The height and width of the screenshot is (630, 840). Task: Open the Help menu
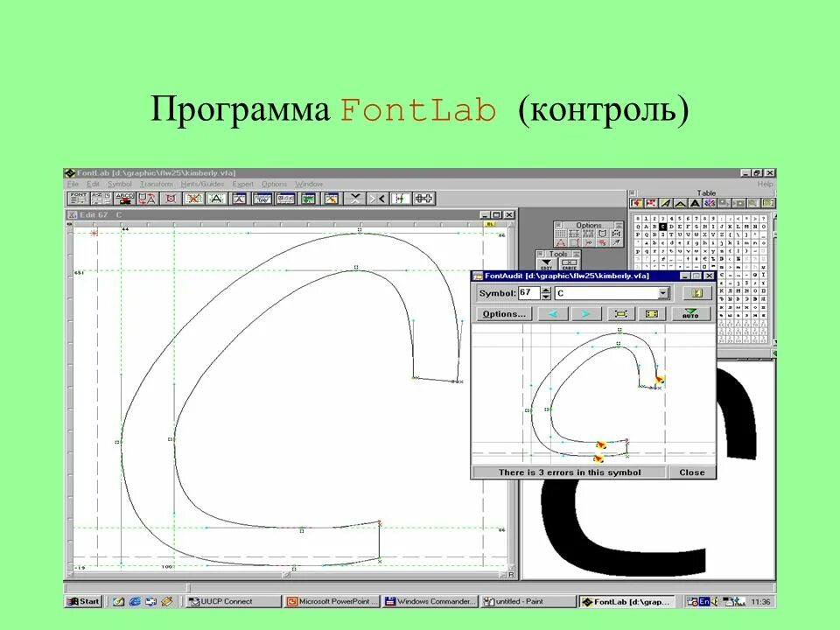click(765, 184)
